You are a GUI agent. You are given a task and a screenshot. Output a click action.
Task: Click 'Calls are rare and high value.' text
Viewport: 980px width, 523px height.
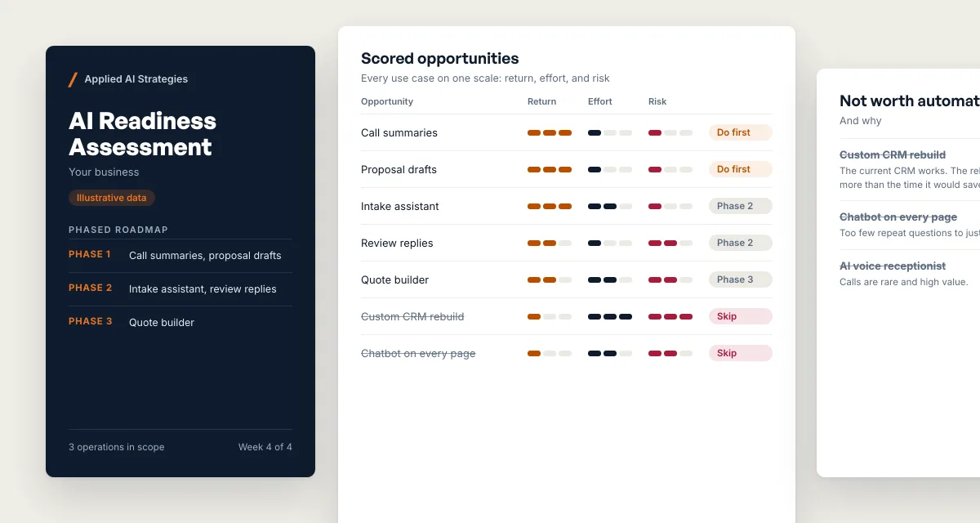click(x=903, y=283)
